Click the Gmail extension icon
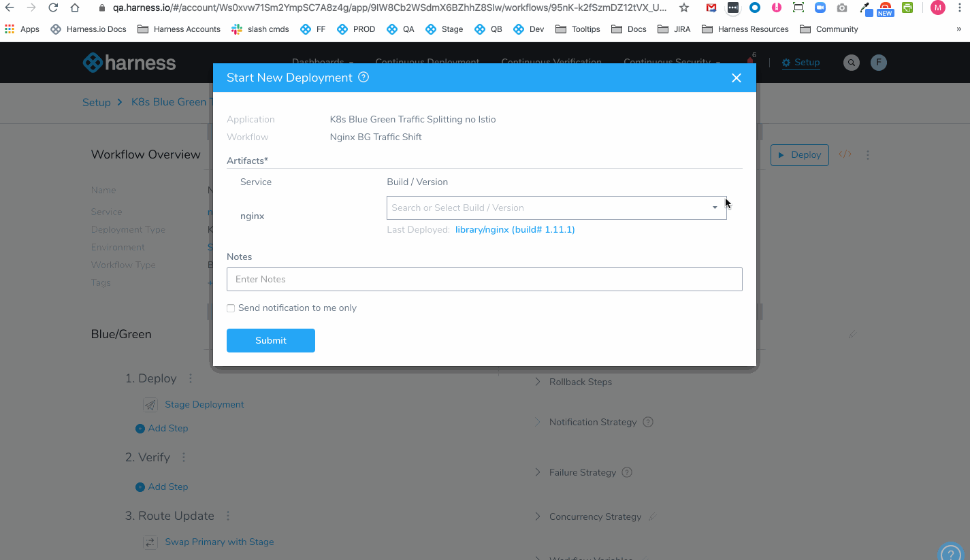The image size is (970, 560). pyautogui.click(x=711, y=8)
